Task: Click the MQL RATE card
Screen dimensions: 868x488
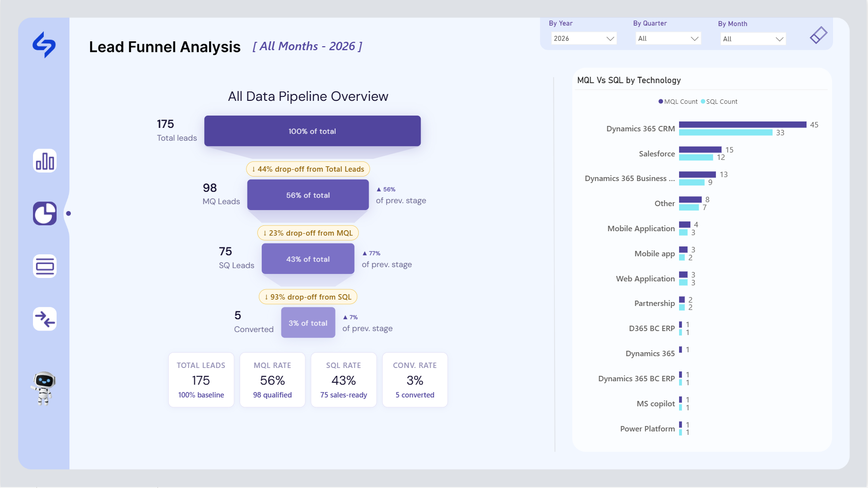Action: coord(272,380)
